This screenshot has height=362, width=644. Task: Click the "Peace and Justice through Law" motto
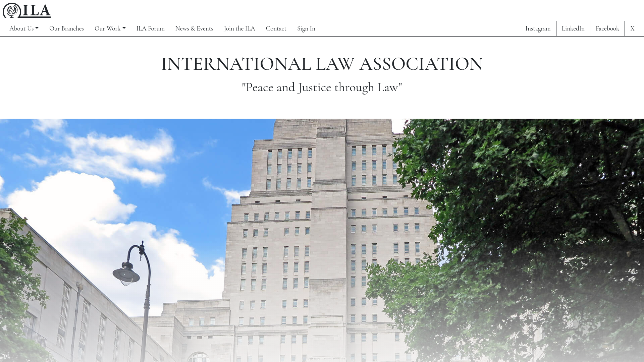[322, 87]
